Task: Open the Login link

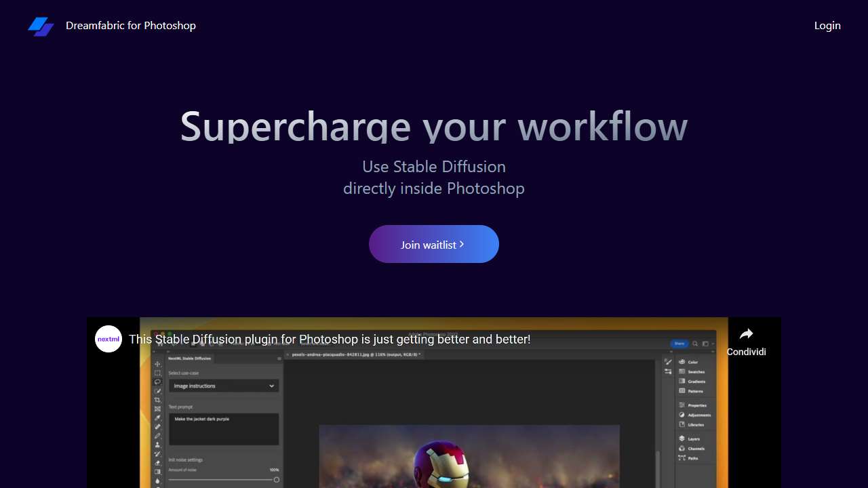Action: tap(827, 26)
